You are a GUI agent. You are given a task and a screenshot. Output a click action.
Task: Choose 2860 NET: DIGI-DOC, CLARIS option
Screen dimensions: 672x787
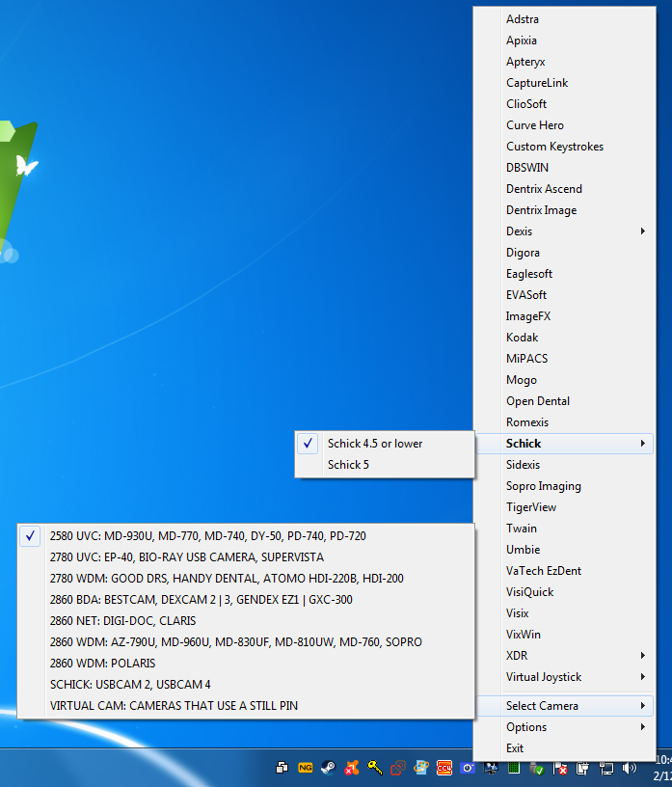coord(246,621)
